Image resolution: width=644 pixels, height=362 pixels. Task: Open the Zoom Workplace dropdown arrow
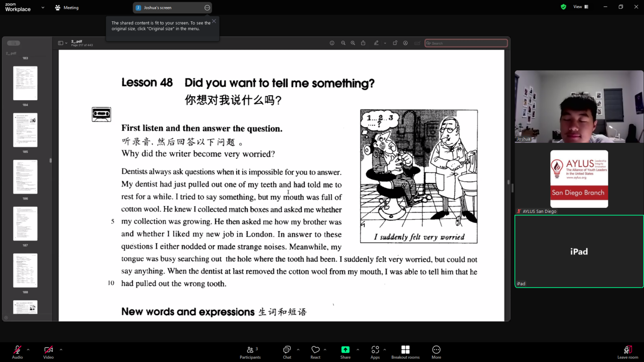pos(43,8)
